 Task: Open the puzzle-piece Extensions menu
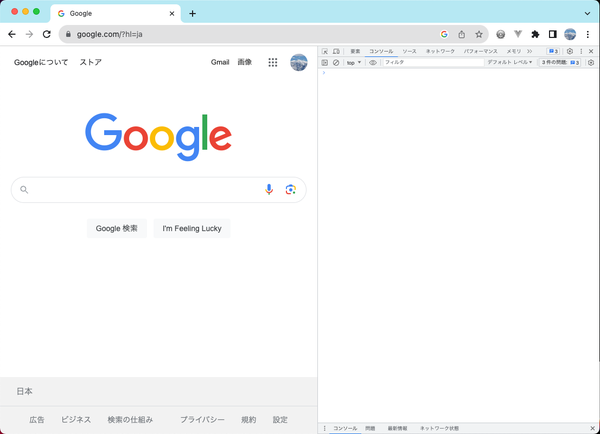click(x=535, y=34)
